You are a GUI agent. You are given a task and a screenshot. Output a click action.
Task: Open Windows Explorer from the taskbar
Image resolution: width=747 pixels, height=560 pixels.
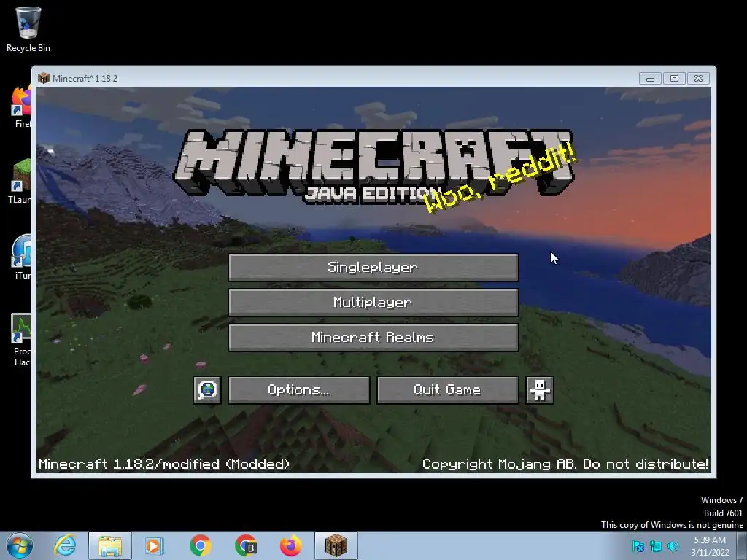tap(110, 545)
